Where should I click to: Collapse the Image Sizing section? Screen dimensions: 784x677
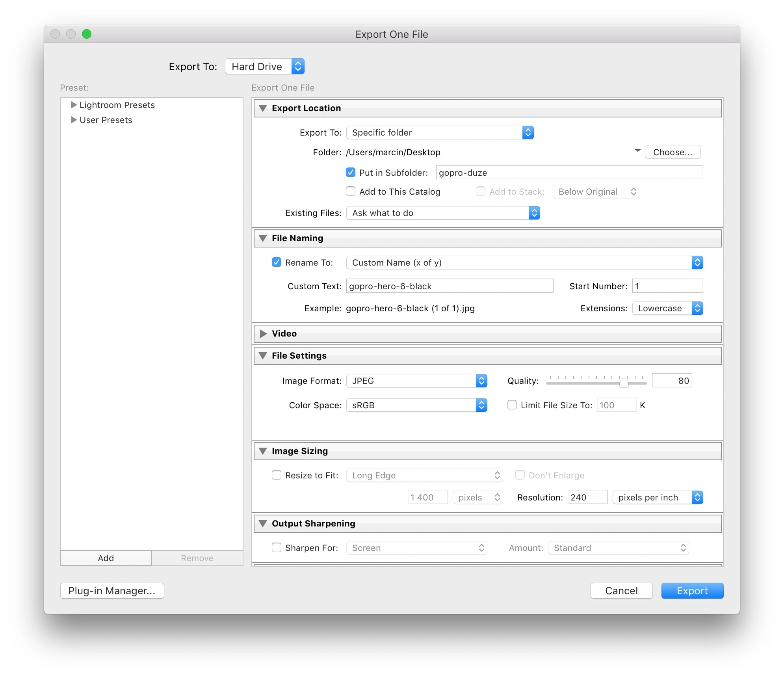[x=263, y=451]
